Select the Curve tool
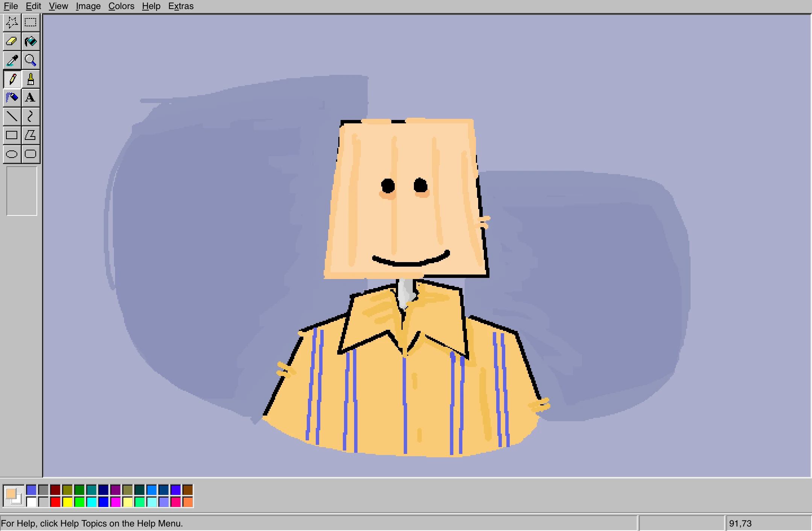812x531 pixels. point(30,117)
